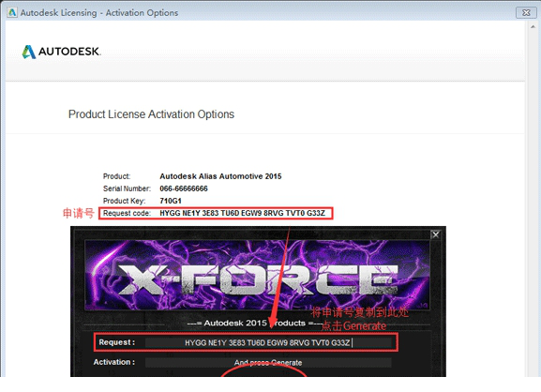
Task: Click the scrollbar up arrow
Action: tap(533, 26)
